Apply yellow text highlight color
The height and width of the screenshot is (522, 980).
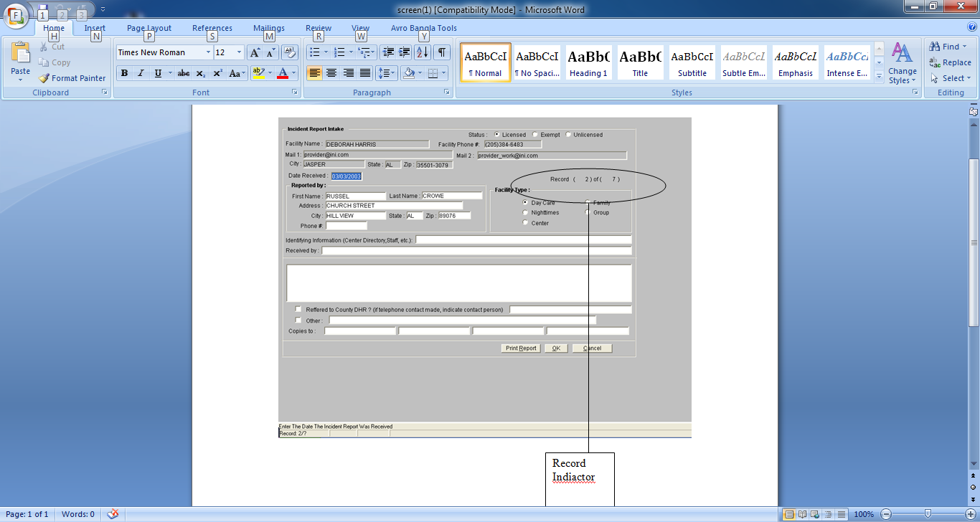[258, 73]
